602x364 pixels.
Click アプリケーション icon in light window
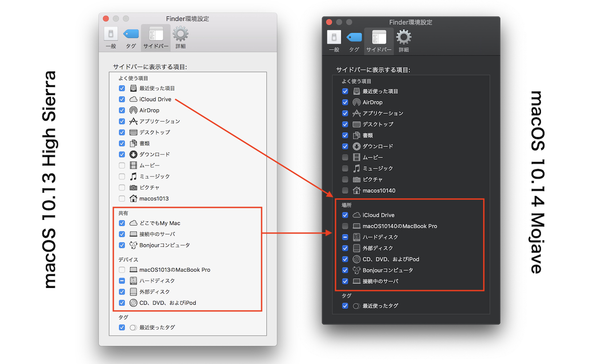click(133, 121)
